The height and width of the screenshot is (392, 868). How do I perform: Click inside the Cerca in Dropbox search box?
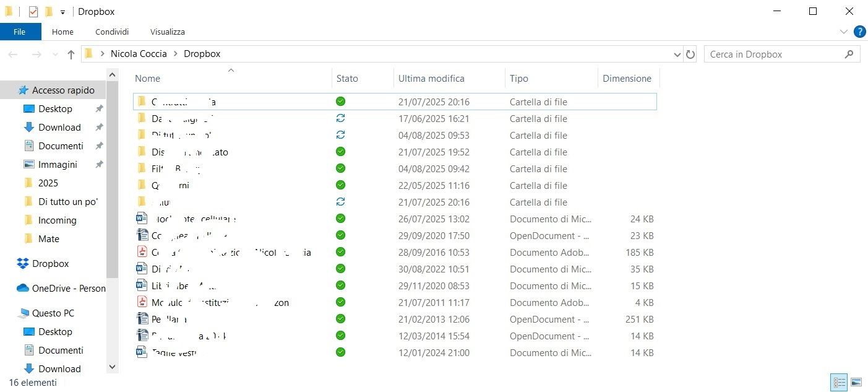773,54
